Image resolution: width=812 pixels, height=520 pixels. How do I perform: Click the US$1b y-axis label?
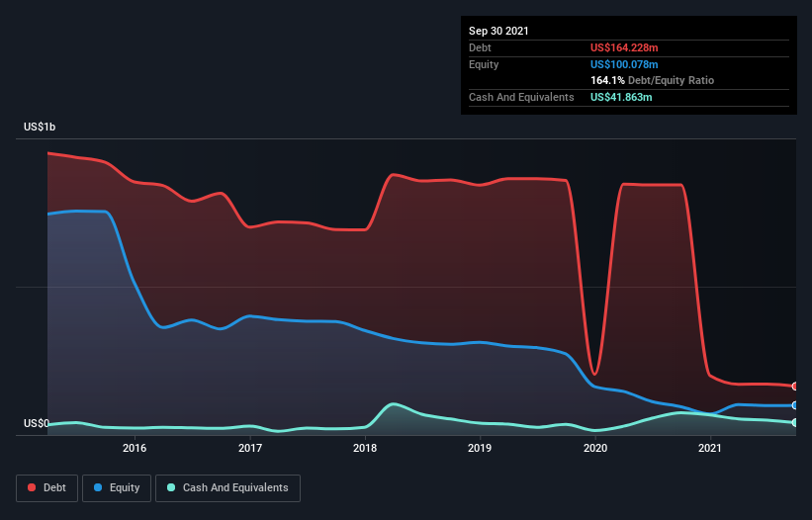coord(40,127)
